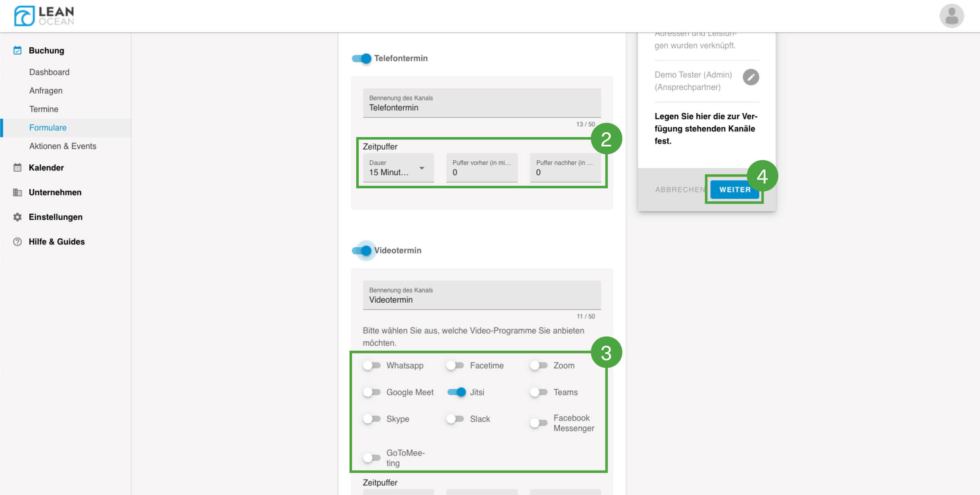Open the user profile avatar menu
Viewport: 980px width, 495px height.
point(951,16)
